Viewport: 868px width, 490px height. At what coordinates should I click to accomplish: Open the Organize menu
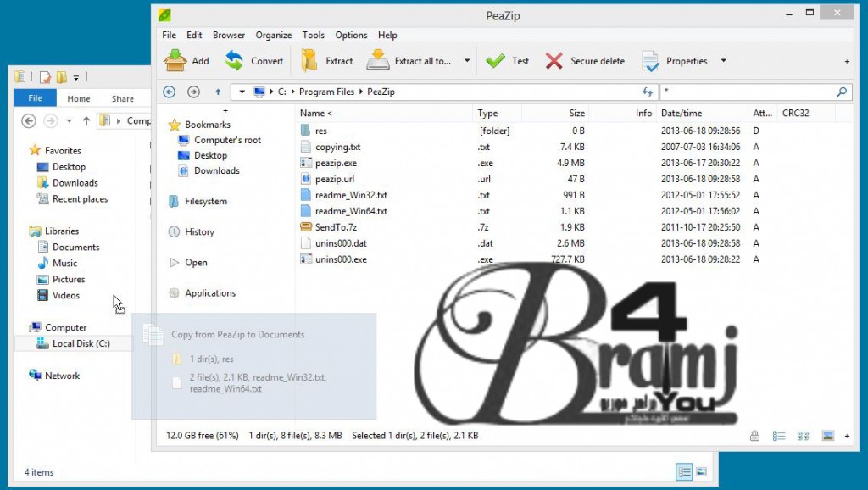tap(274, 35)
